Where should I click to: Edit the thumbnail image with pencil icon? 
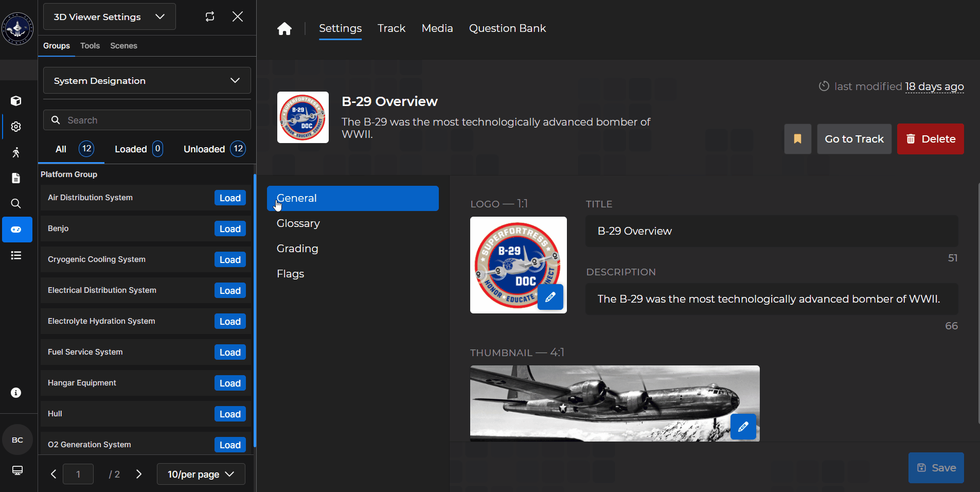(x=743, y=427)
